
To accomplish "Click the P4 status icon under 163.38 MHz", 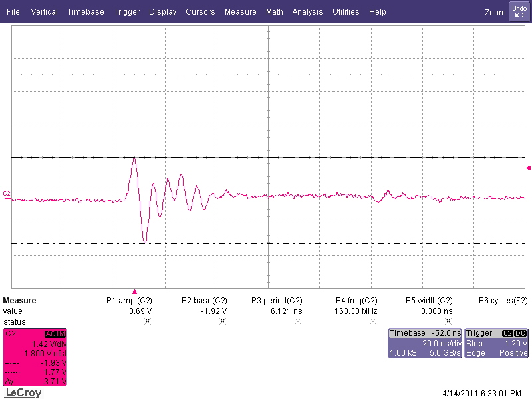I will coord(373,321).
